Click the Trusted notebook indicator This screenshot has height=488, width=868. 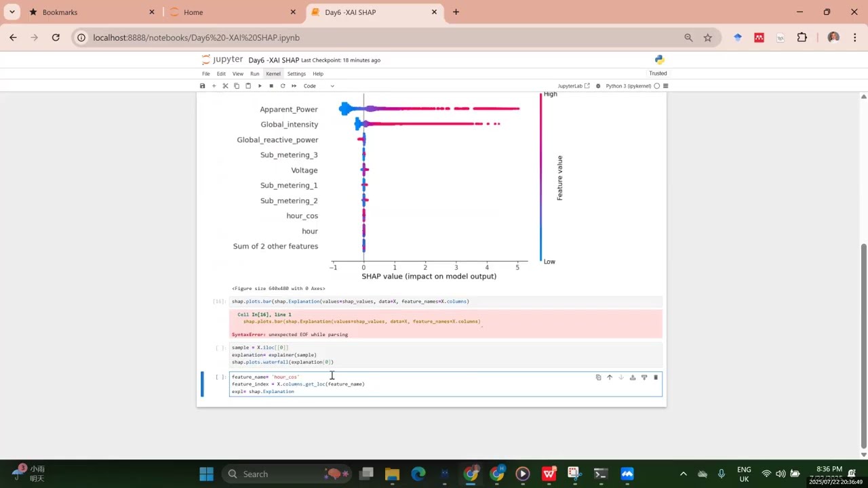point(658,73)
